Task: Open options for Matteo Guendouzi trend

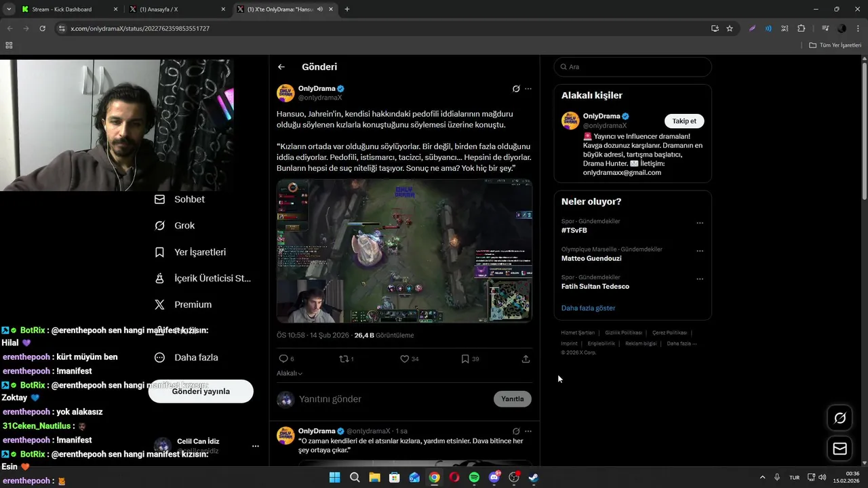Action: [700, 251]
